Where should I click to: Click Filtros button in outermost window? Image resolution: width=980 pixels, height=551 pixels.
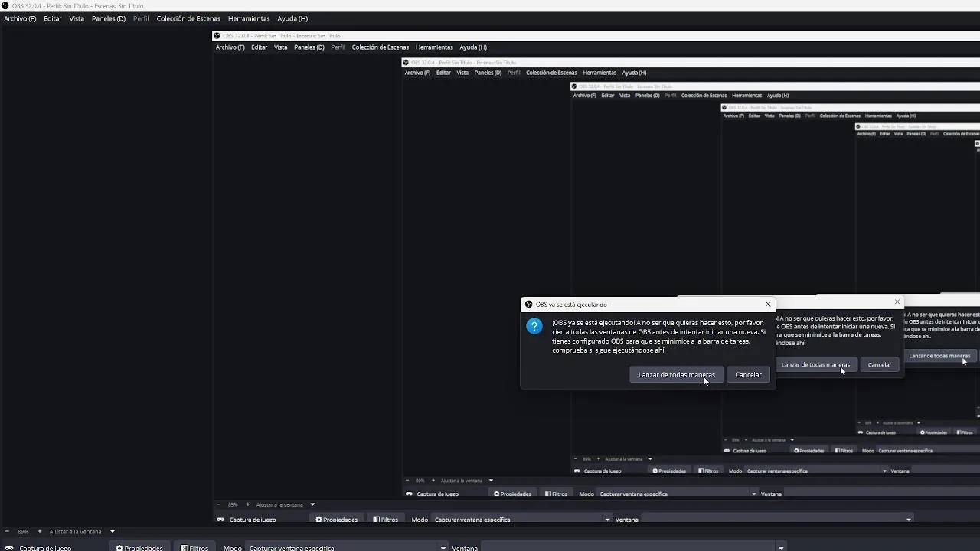194,547
